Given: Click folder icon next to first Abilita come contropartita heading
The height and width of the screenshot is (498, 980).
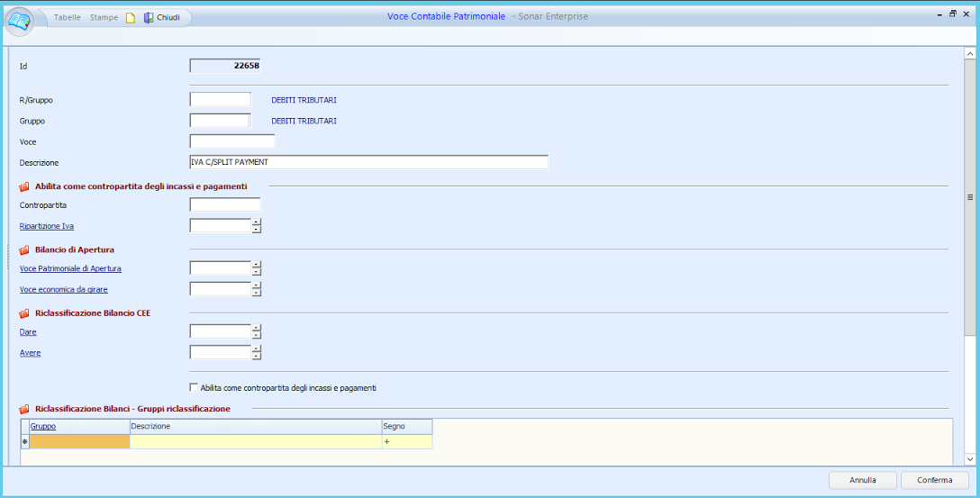Looking at the screenshot, I should coord(24,186).
